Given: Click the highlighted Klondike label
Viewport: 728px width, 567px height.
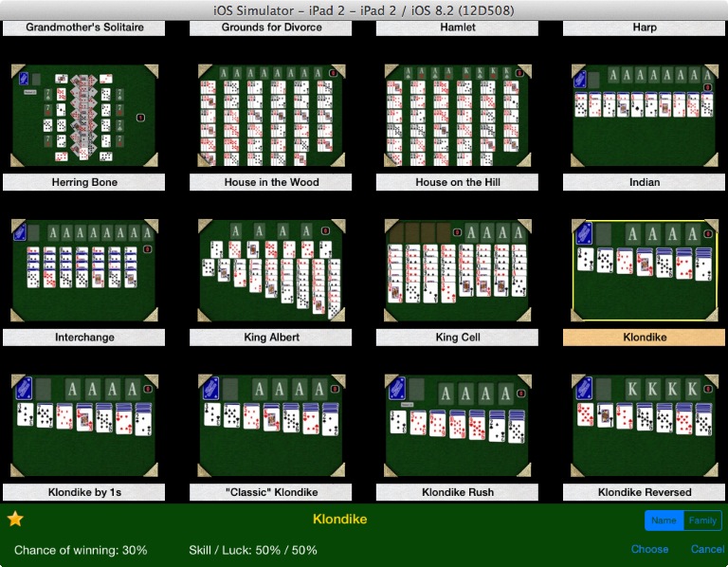Looking at the screenshot, I should tap(645, 338).
